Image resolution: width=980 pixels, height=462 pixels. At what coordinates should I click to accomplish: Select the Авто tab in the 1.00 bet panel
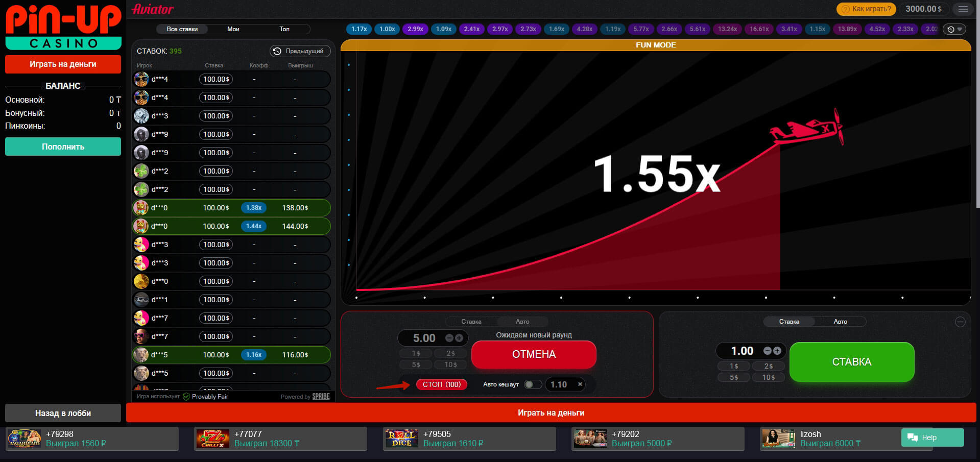click(841, 322)
